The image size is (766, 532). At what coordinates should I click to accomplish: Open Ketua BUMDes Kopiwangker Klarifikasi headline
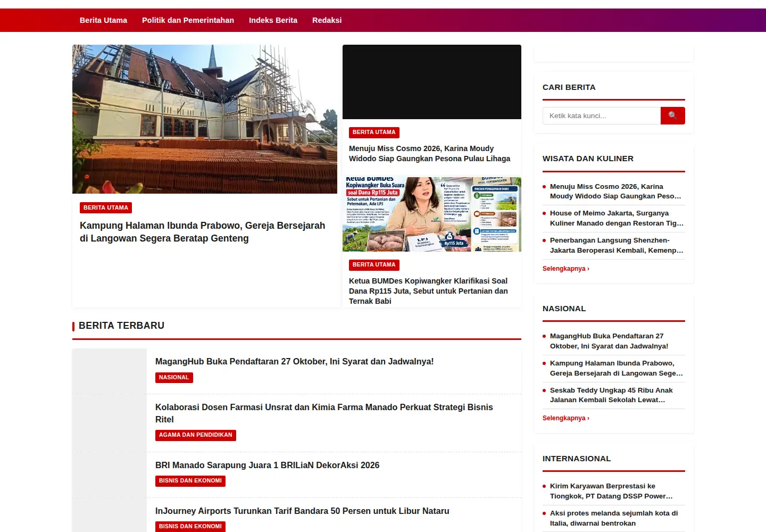click(428, 291)
